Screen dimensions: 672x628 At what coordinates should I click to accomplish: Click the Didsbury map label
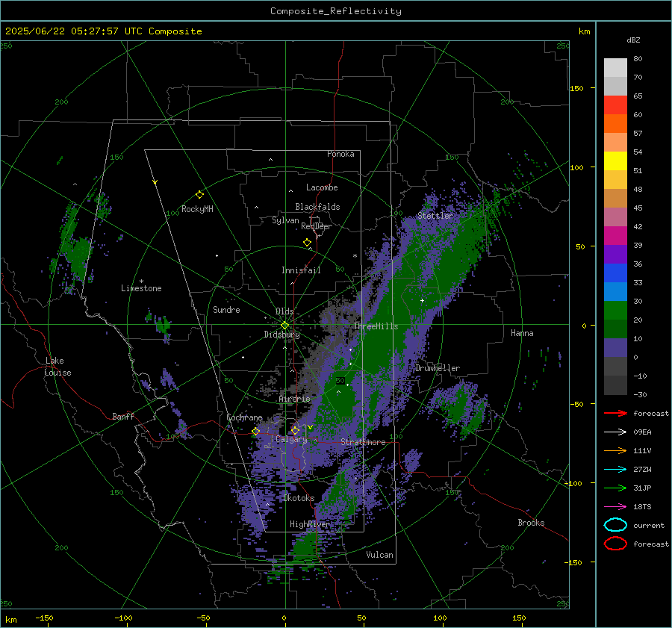coord(281,335)
